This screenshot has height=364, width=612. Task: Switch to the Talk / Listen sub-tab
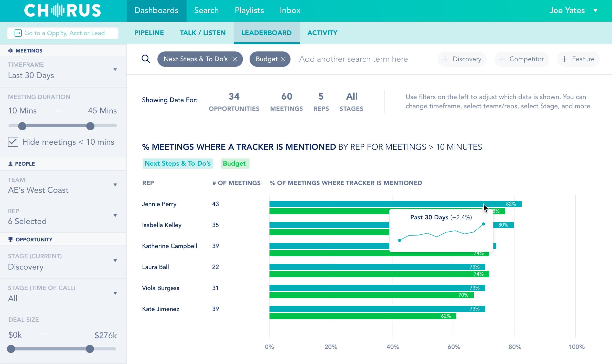(202, 33)
